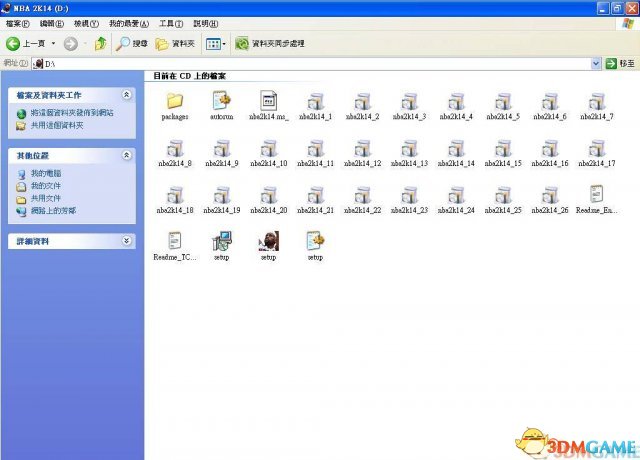Viewport: 640px width, 460px height.
Task: Open the Views dropdown button
Action: click(x=216, y=43)
